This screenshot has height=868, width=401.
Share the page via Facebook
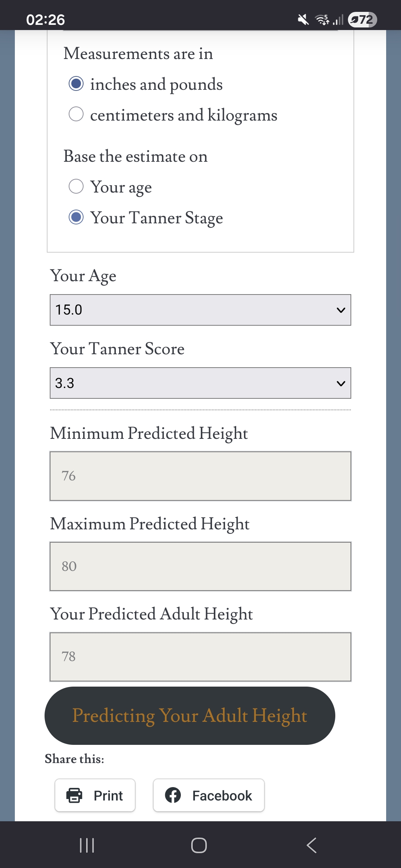coord(208,795)
